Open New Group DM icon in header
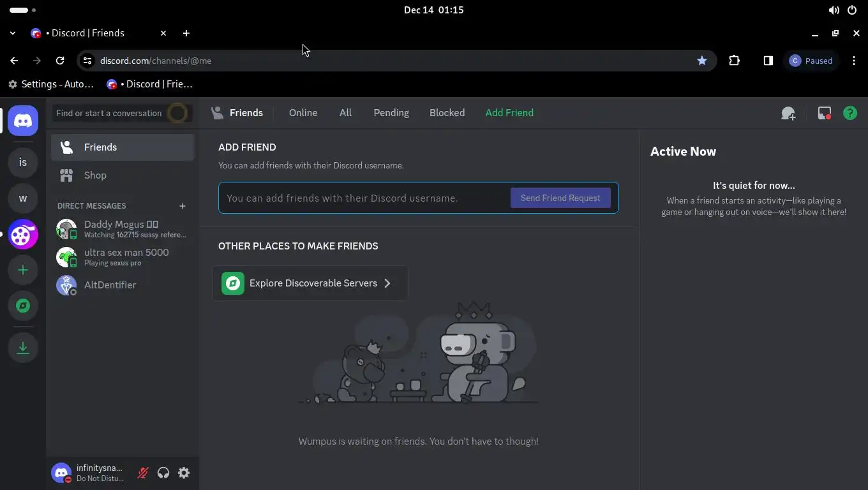 [x=788, y=113]
